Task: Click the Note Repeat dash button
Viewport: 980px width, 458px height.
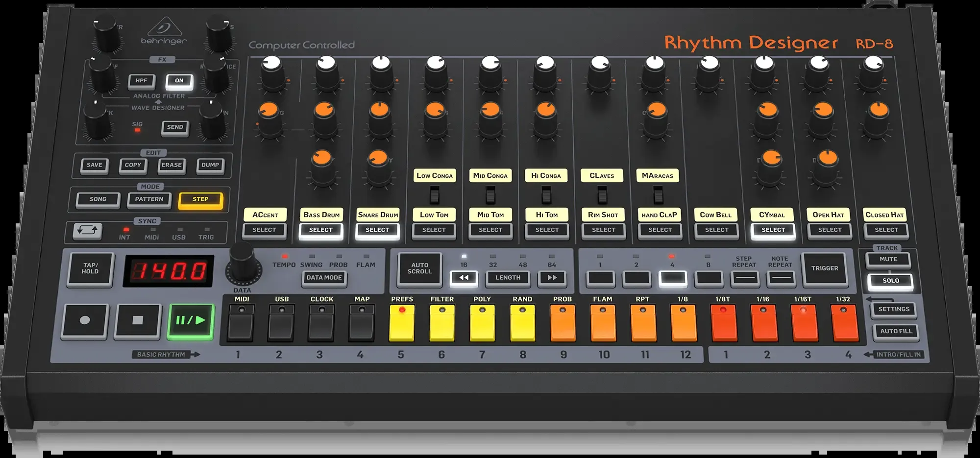Action: 781,278
